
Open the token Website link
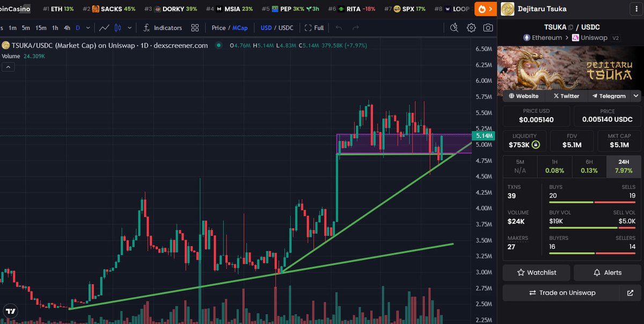point(523,96)
